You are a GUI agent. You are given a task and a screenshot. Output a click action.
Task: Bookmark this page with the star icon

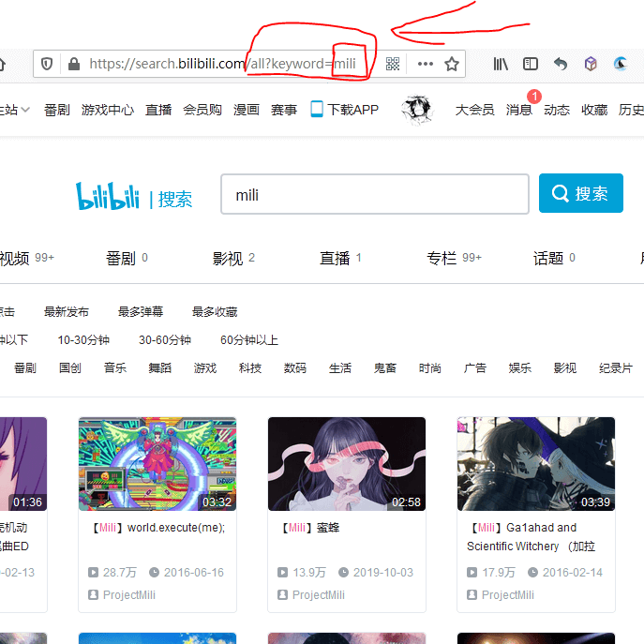pyautogui.click(x=452, y=64)
